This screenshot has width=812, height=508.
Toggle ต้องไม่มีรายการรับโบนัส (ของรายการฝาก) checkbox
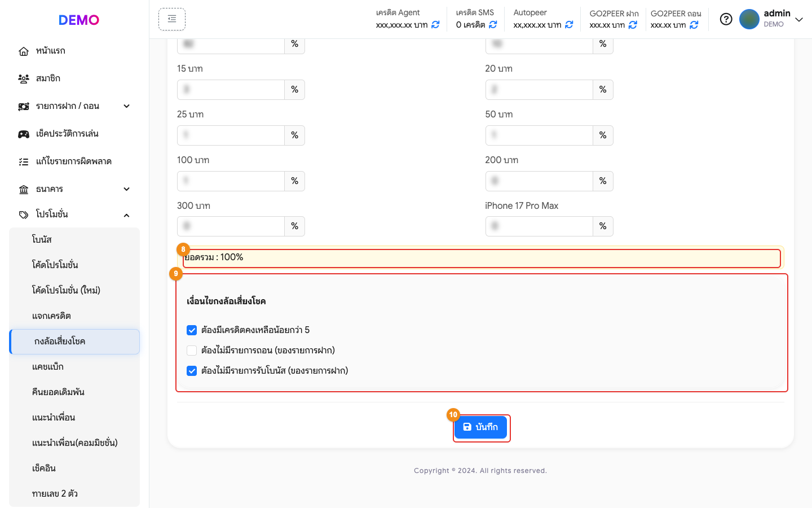point(192,371)
